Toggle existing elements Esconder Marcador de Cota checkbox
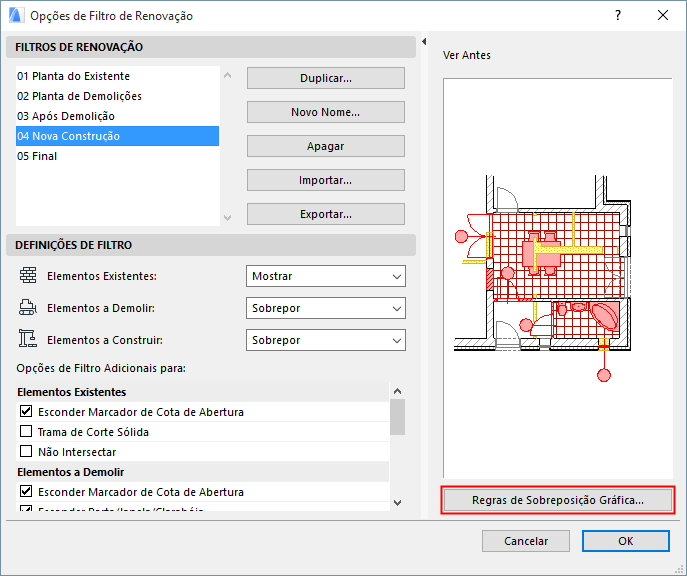 coord(26,411)
